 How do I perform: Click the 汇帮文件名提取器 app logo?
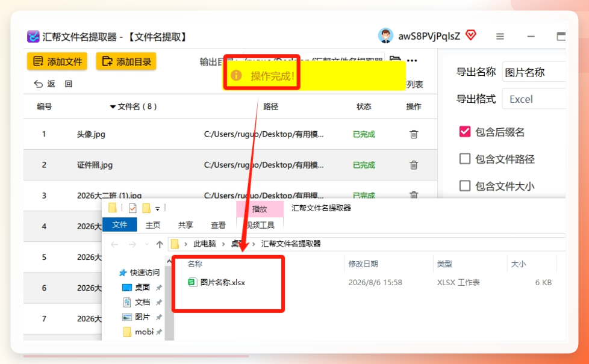[33, 36]
